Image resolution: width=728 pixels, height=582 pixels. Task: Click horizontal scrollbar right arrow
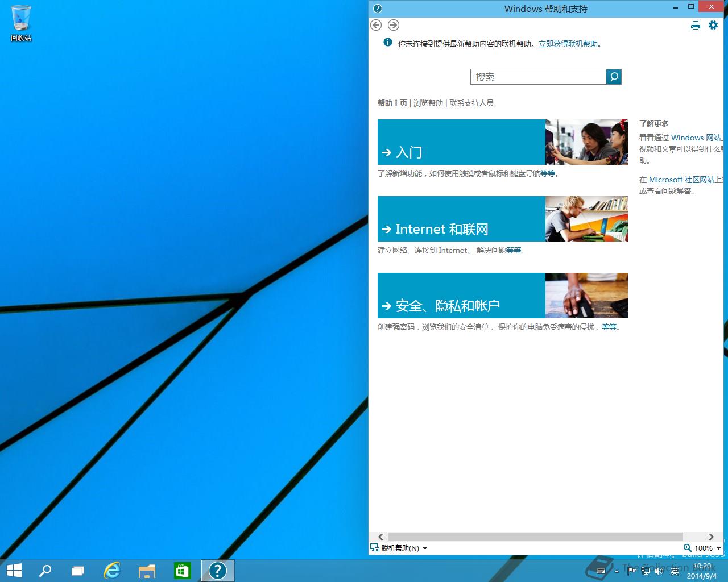point(711,537)
